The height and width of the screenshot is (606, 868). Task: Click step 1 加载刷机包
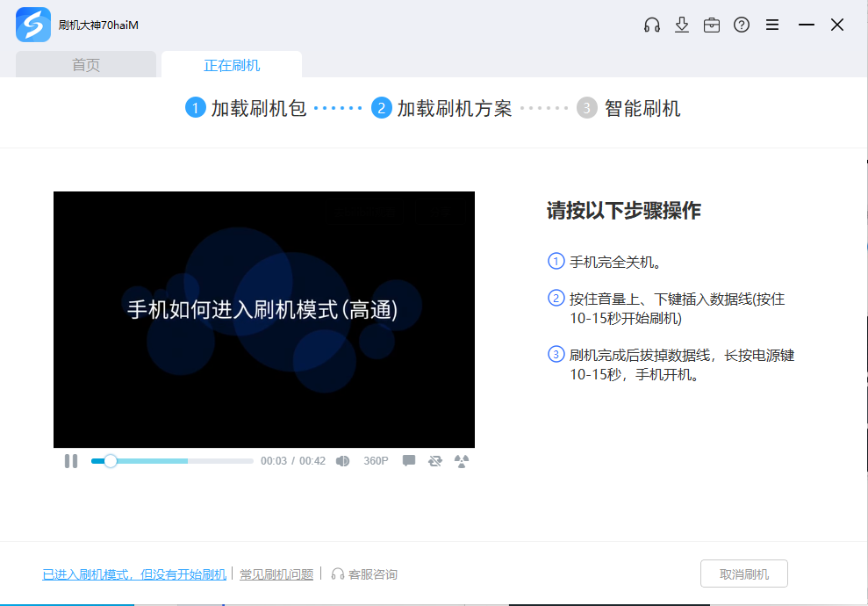pos(246,108)
